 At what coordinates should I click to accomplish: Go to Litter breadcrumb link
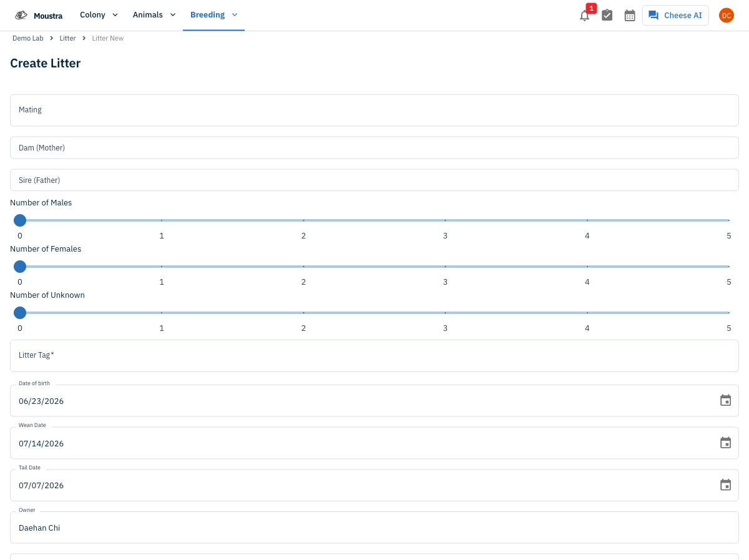(x=68, y=38)
